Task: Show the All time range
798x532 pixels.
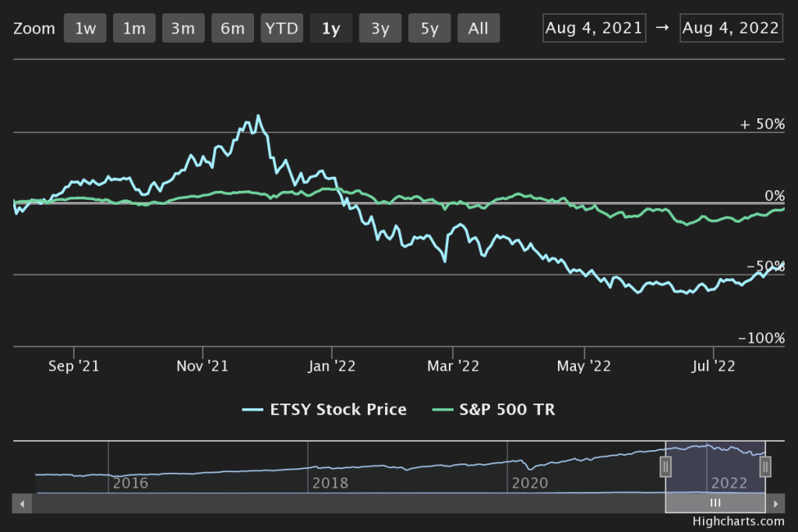Action: [x=478, y=29]
